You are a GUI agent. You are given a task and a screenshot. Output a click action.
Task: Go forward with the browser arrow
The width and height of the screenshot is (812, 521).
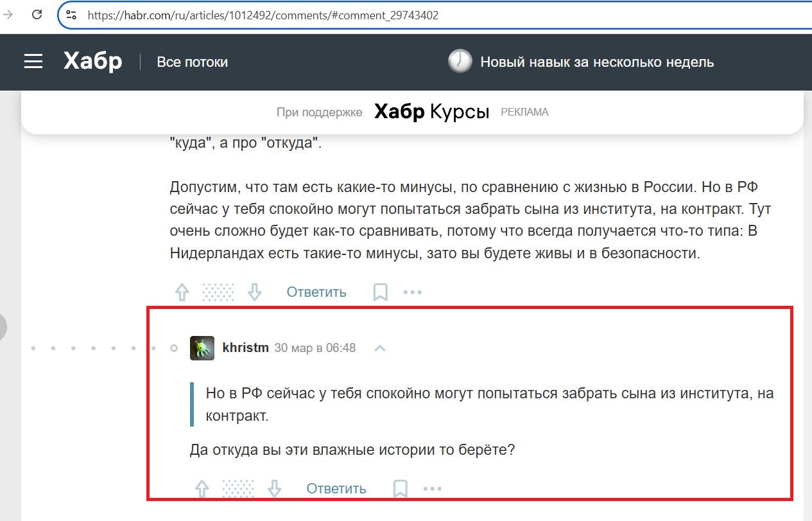[8, 15]
